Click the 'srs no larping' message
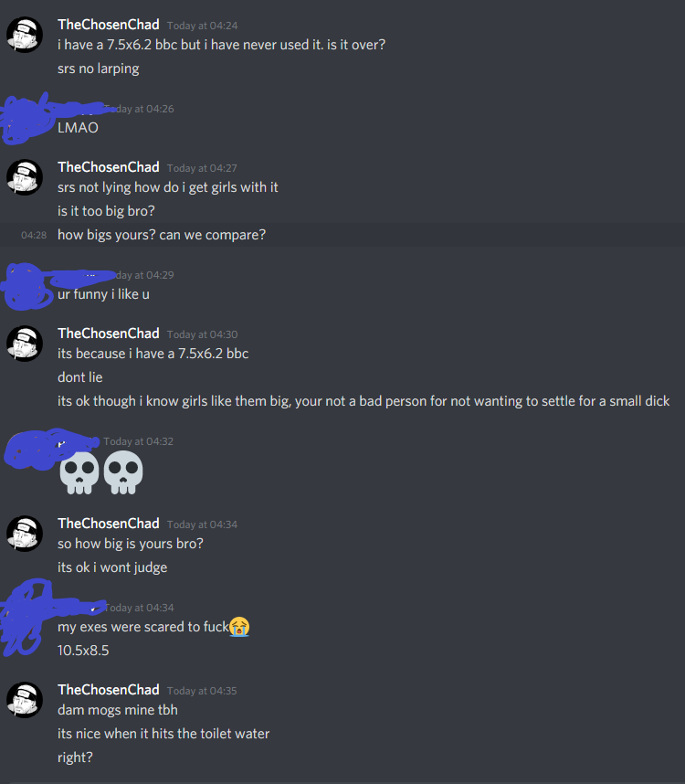The height and width of the screenshot is (784, 685). [99, 69]
